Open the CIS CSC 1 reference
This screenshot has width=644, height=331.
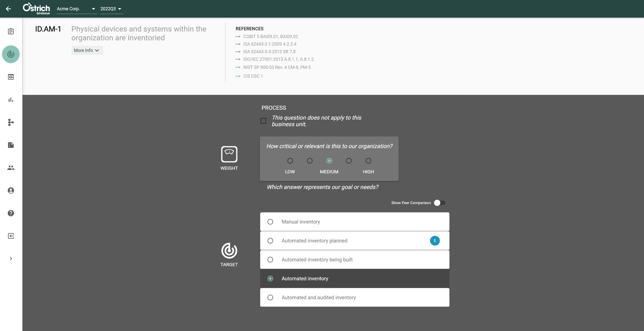pos(253,76)
